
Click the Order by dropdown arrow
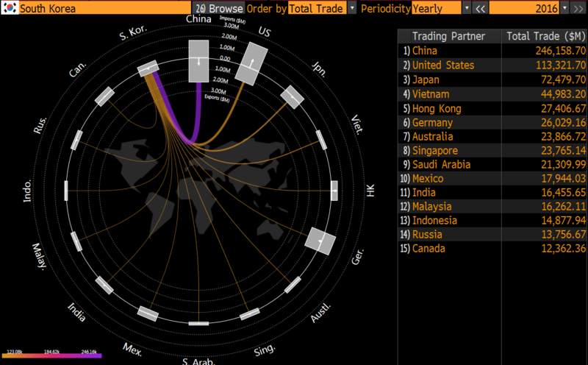(x=352, y=8)
